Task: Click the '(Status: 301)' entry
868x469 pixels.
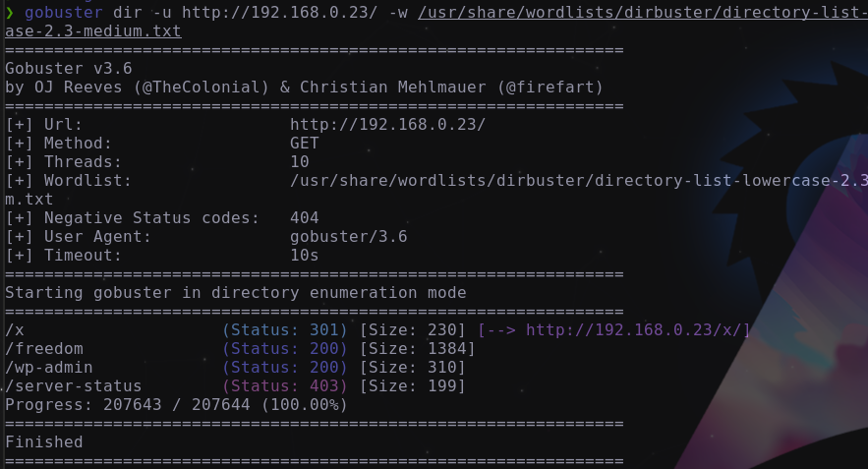Action: pos(285,330)
